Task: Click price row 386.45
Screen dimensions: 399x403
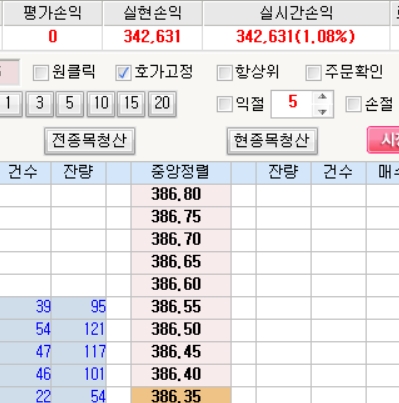Action: 181,352
